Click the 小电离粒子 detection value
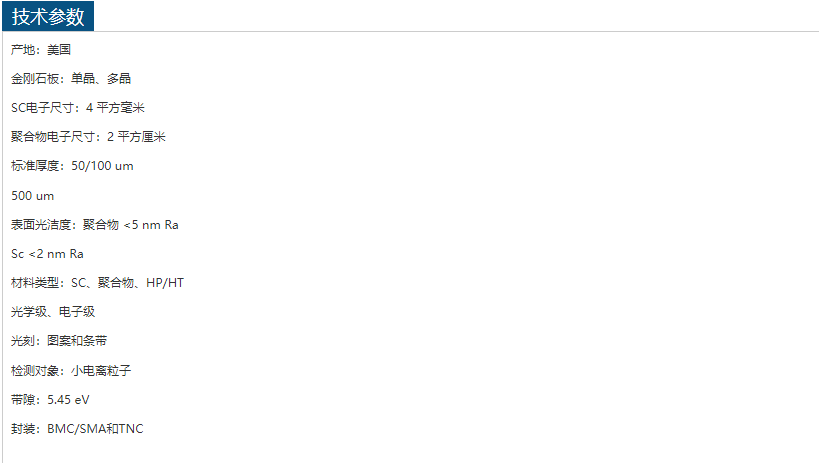 click(x=101, y=371)
